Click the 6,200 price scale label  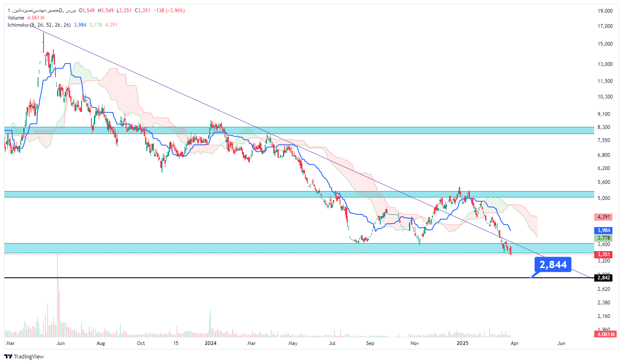604,168
